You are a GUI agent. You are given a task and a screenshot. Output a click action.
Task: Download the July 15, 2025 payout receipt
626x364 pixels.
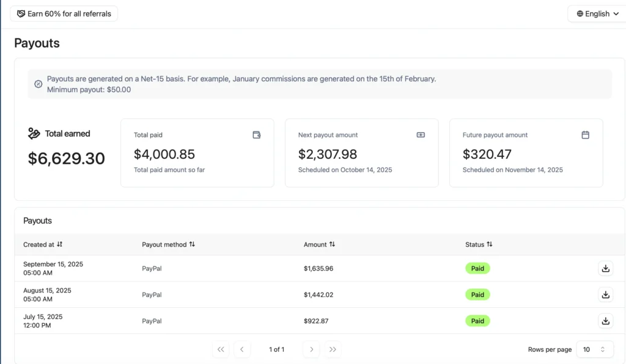click(x=605, y=321)
